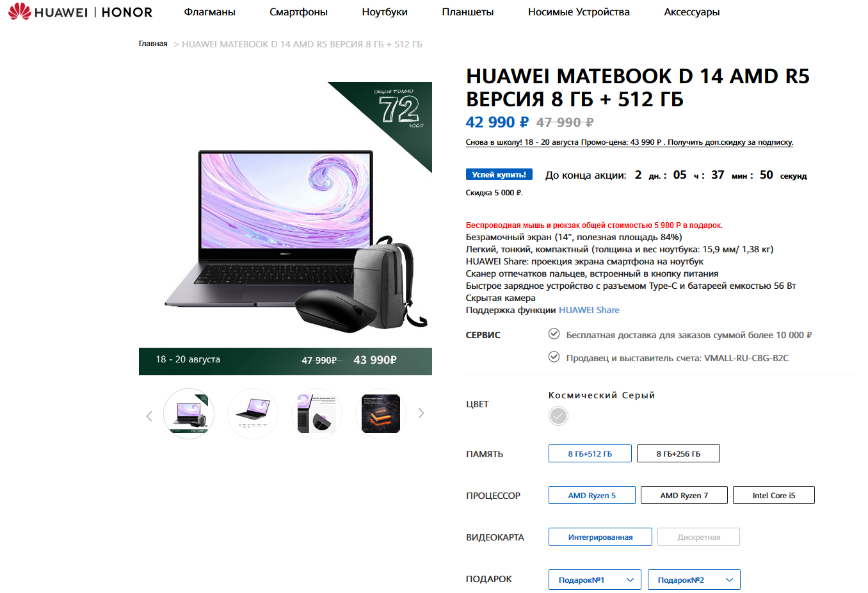Go to Носимые Устройства section
Screen dimensions: 868x593
(579, 12)
